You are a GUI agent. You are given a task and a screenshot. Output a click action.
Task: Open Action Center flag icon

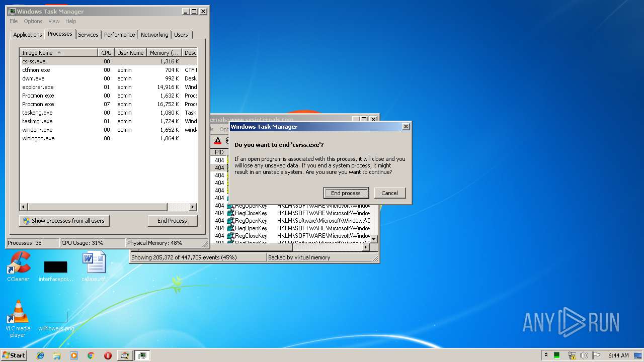tap(596, 355)
